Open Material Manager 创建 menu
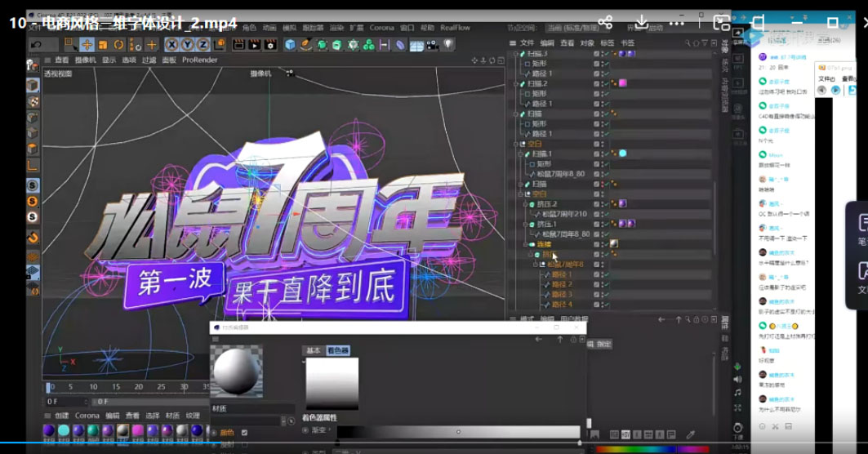 (x=62, y=416)
